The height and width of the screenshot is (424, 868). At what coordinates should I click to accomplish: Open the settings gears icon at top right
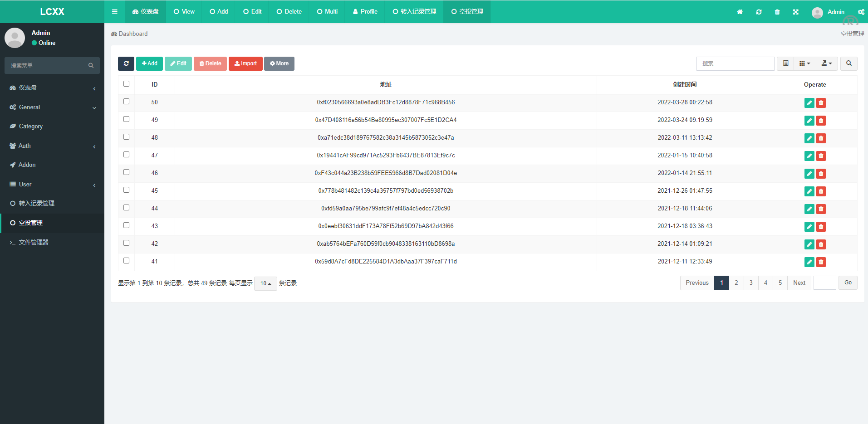click(862, 12)
